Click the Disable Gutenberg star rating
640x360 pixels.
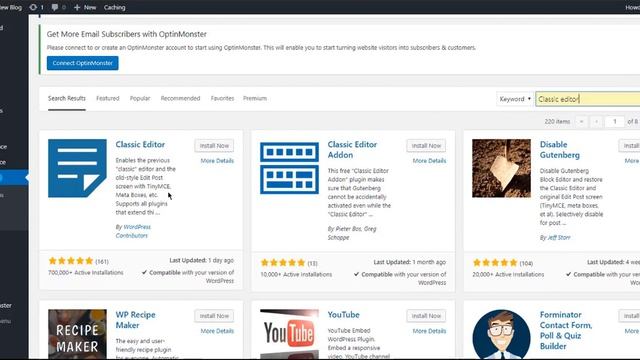coord(495,262)
